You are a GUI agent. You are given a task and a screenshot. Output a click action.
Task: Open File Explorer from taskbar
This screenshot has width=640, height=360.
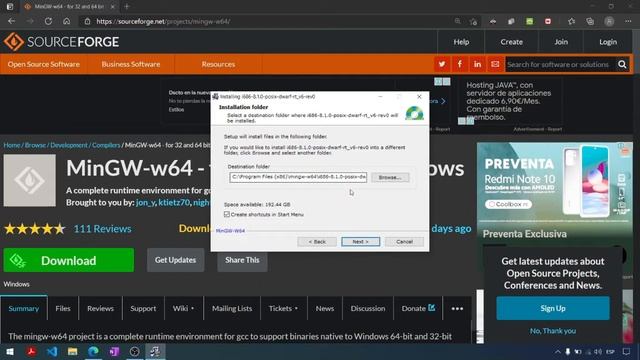[x=73, y=351]
